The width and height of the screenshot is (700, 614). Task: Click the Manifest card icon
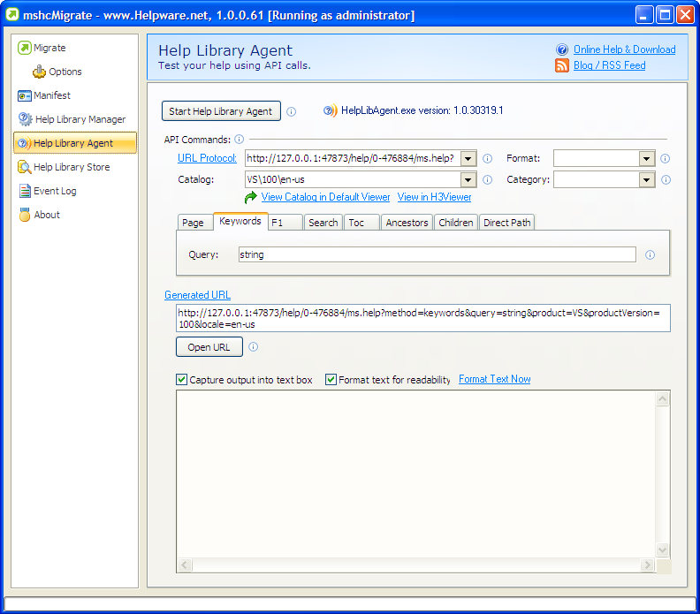(25, 95)
